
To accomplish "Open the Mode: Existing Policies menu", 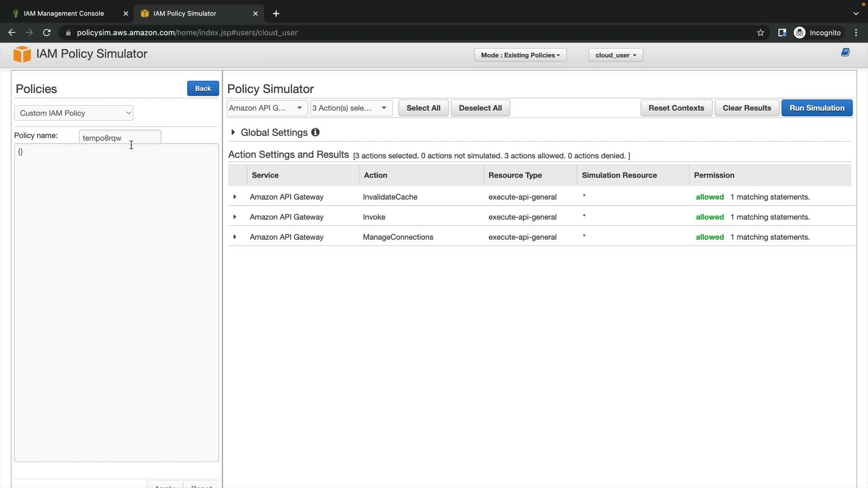I will point(520,55).
